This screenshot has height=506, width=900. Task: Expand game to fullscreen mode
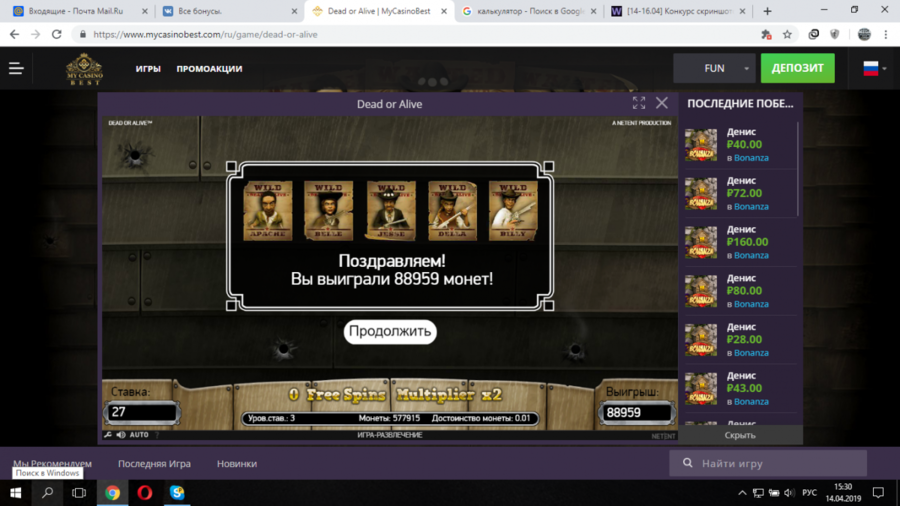pos(639,103)
